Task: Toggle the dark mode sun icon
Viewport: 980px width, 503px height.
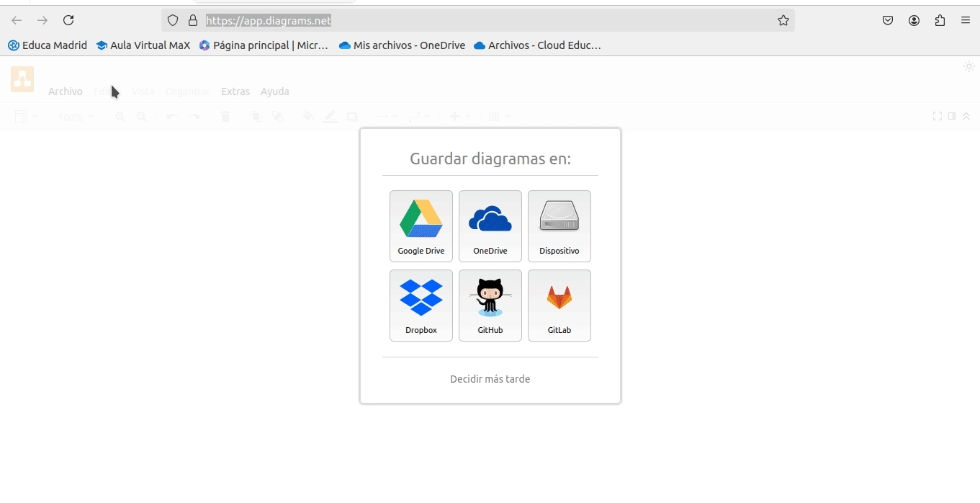Action: (969, 66)
